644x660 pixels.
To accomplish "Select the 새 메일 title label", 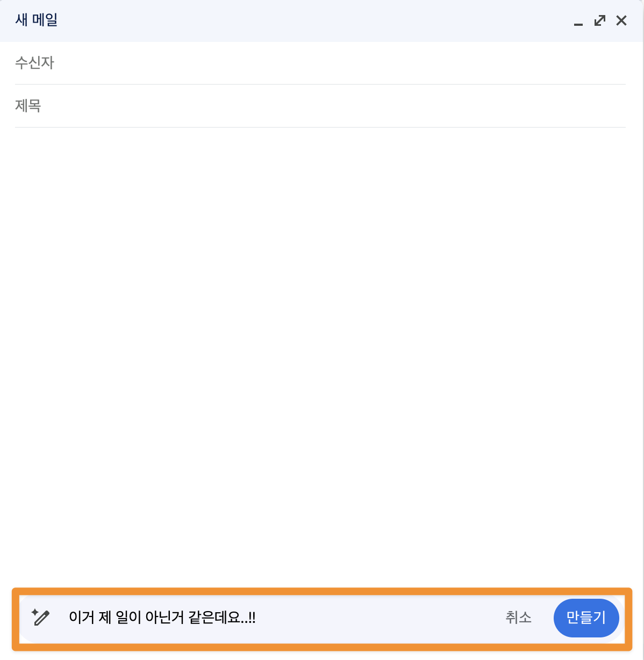I will pos(36,20).
